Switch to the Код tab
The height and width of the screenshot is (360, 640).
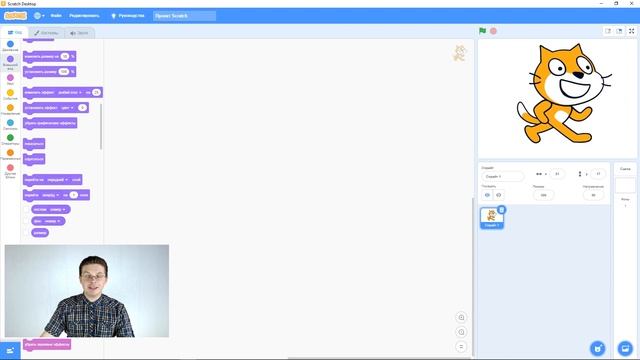pos(15,33)
